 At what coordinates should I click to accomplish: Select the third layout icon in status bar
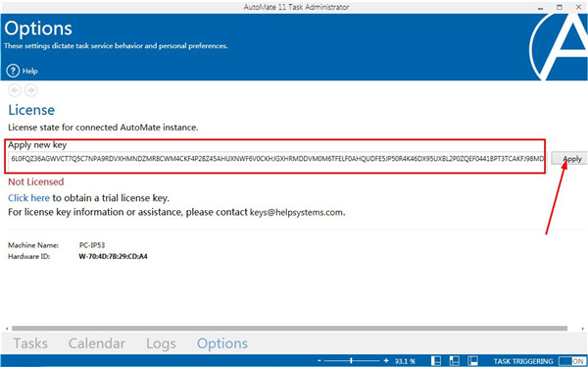click(x=472, y=361)
